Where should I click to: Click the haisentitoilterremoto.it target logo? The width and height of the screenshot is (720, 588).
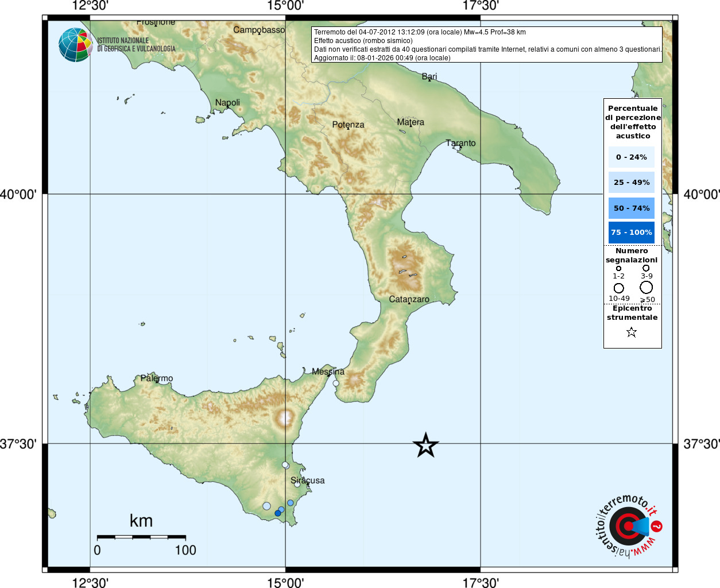[x=629, y=525]
